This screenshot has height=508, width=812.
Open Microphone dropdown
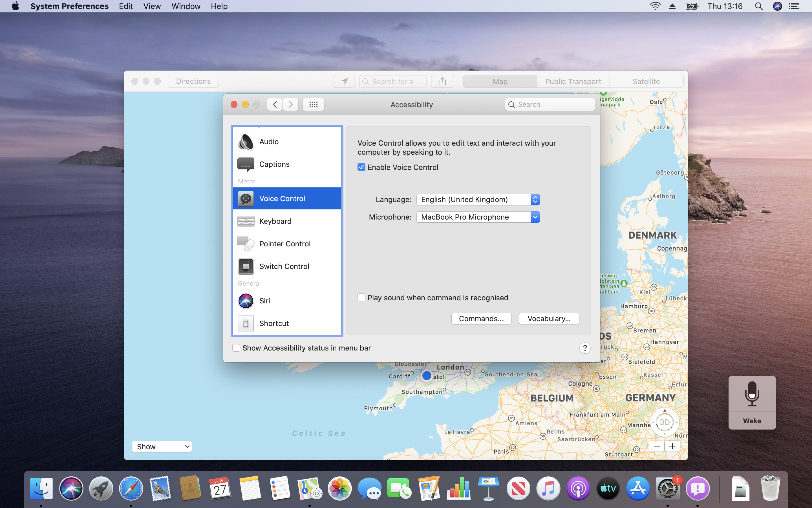[x=478, y=217]
